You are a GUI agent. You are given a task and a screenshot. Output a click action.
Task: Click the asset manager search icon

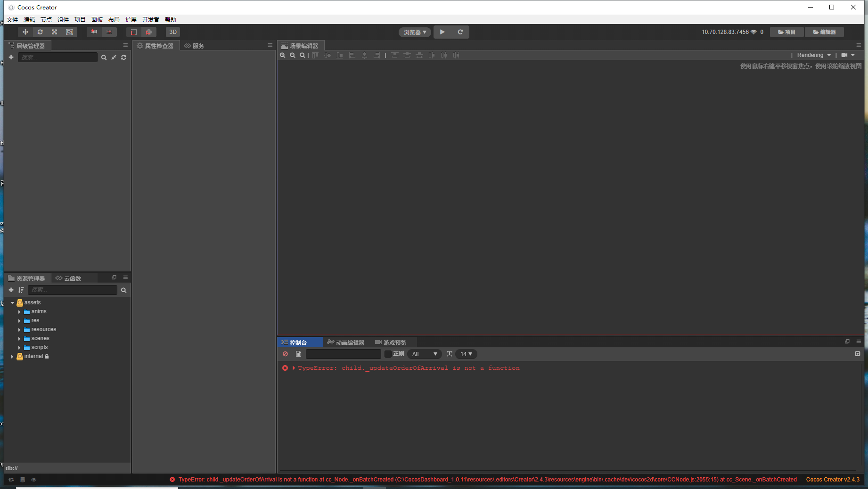123,290
